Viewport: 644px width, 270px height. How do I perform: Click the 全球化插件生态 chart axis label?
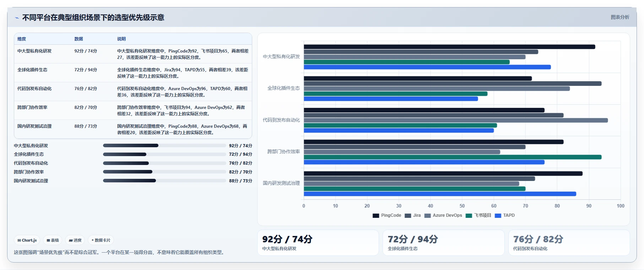point(283,88)
